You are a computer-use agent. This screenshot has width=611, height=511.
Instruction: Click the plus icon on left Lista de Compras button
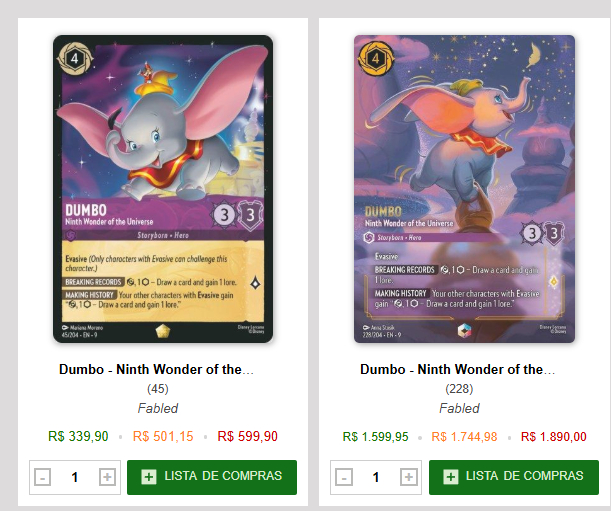(x=149, y=476)
